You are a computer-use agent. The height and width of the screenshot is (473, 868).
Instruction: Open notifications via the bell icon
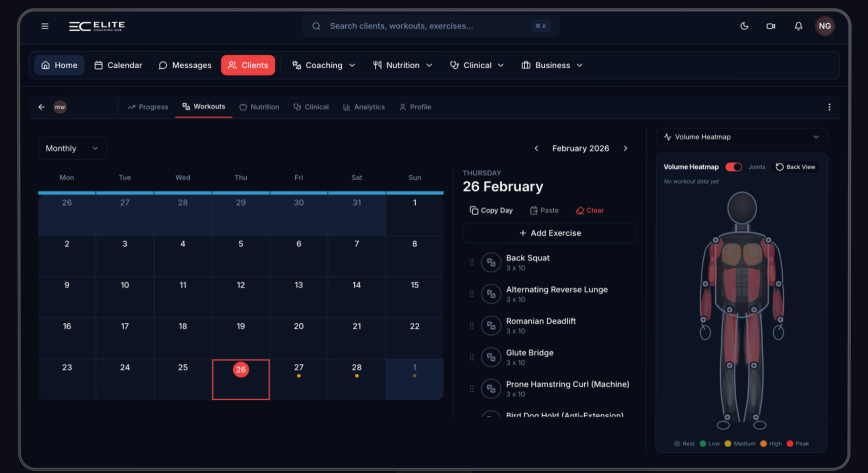point(798,26)
